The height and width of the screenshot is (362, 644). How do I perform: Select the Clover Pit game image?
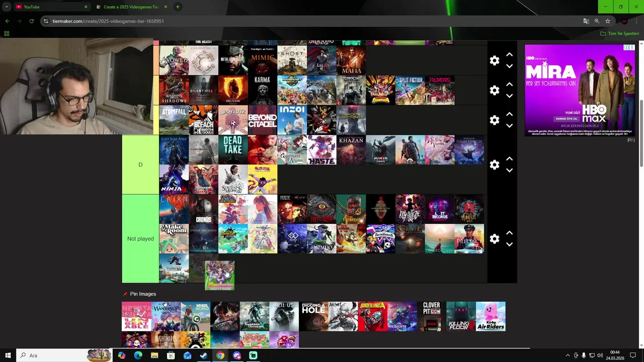431,316
